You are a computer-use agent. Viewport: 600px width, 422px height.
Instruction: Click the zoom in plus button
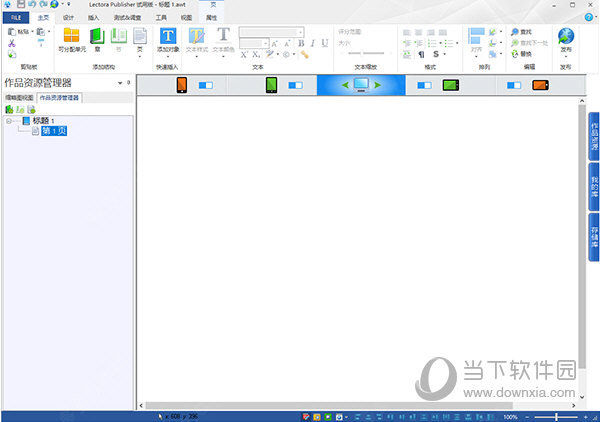pos(585,417)
